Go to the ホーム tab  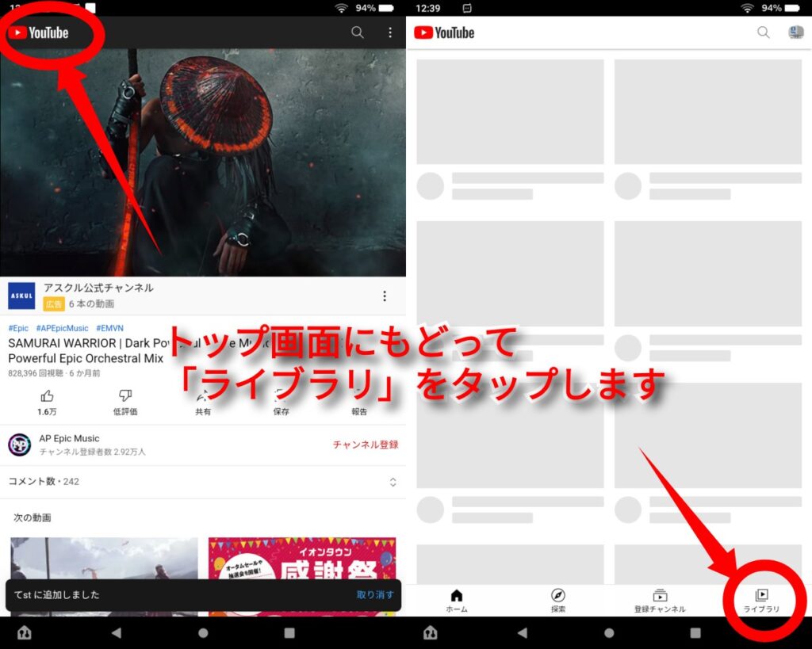click(x=456, y=601)
